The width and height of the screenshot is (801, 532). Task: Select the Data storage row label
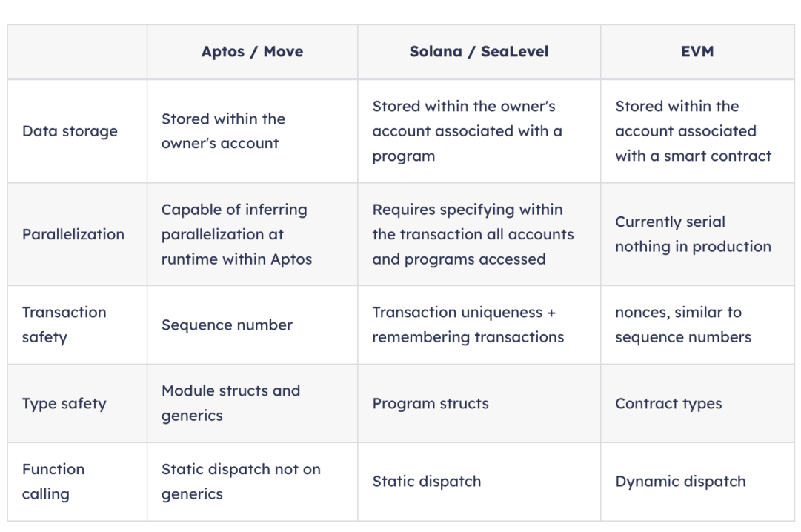(70, 131)
